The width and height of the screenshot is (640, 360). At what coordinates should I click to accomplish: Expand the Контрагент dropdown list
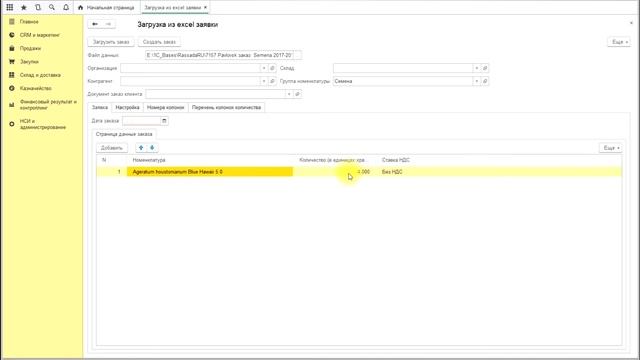264,81
